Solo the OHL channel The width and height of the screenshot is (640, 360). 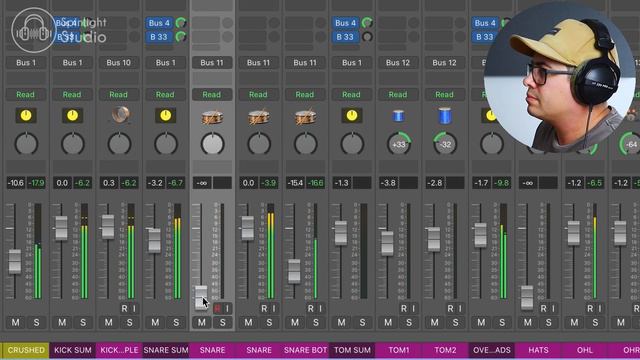click(x=595, y=323)
